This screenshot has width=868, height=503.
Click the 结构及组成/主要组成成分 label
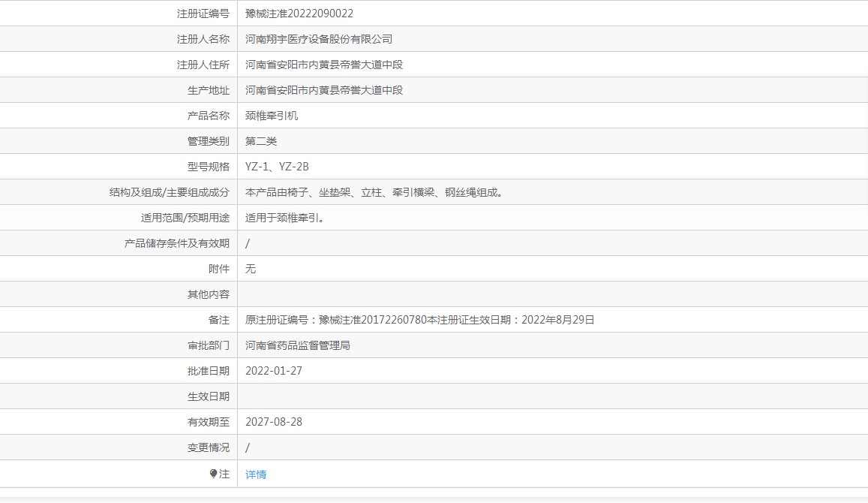169,192
